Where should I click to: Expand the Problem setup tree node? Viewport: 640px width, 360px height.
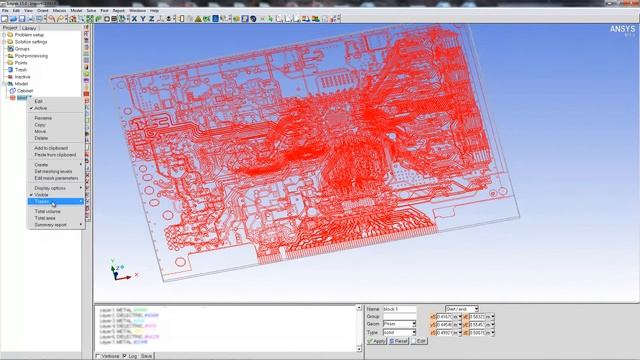4,35
